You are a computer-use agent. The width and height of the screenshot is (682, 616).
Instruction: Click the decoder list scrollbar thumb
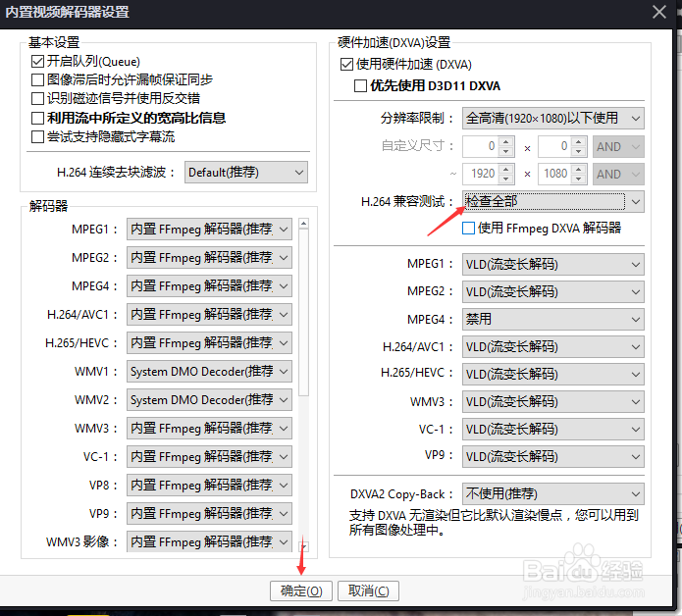pos(304,313)
